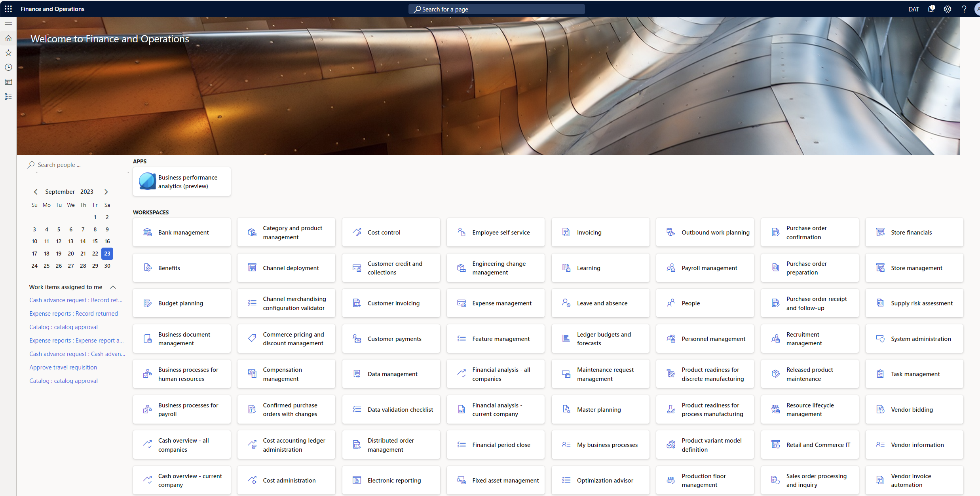The width and height of the screenshot is (980, 496).
Task: Open the Bank management workspace
Action: tap(182, 232)
